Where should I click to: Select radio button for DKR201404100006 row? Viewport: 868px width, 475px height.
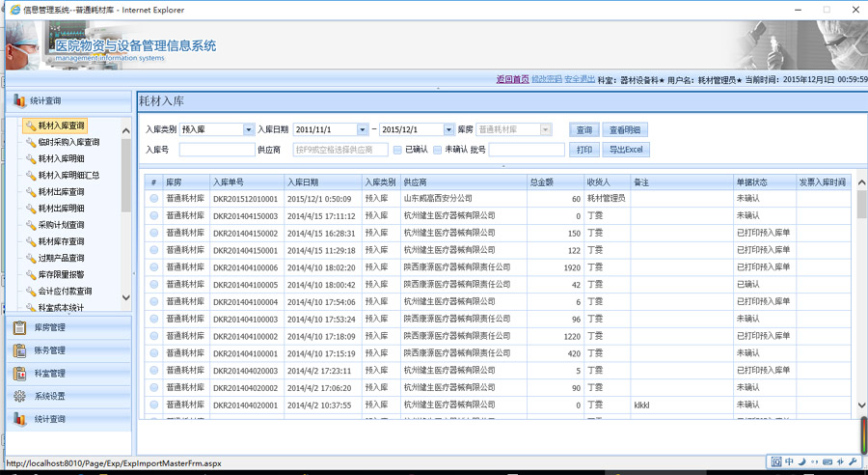coord(154,267)
